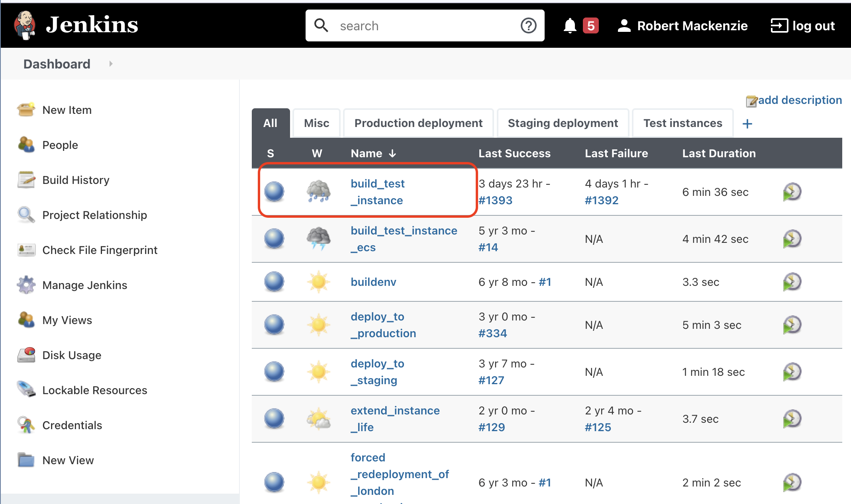Click the Project Relationship magnifier icon
The height and width of the screenshot is (504, 851).
click(x=26, y=215)
